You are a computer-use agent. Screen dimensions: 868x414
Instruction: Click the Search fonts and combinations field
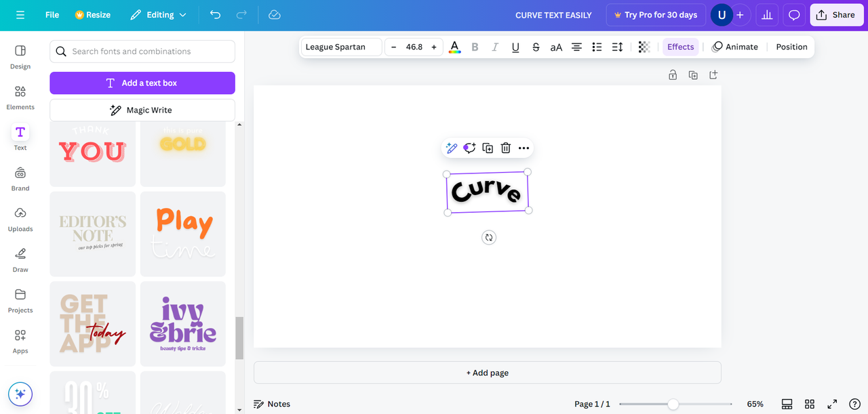(x=142, y=51)
